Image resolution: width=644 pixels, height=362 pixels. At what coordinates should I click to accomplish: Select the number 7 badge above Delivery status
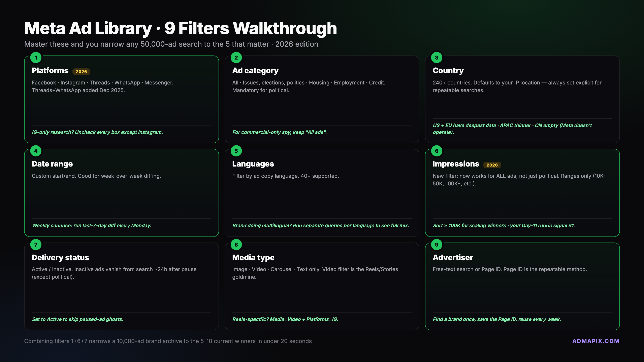tap(36, 245)
